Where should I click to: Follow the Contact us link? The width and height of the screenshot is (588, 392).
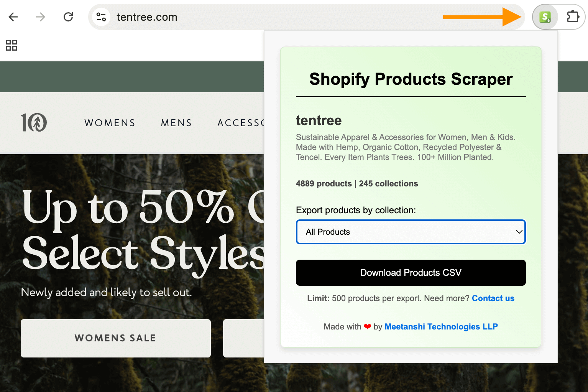493,298
